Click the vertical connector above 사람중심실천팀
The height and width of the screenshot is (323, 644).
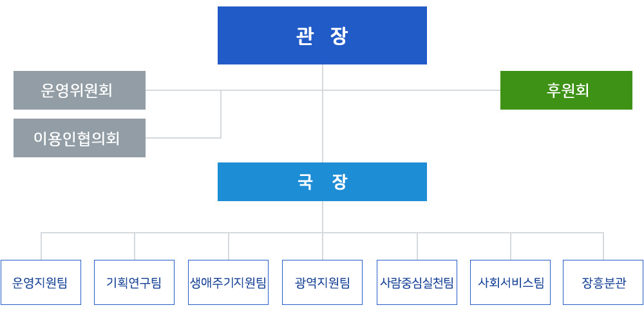tap(417, 246)
